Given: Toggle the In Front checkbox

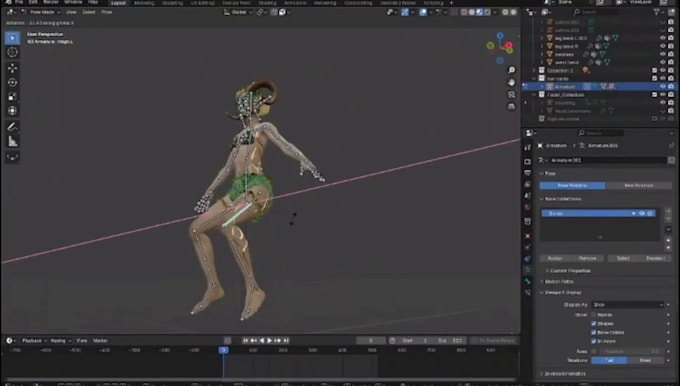Looking at the screenshot, I should (x=594, y=341).
